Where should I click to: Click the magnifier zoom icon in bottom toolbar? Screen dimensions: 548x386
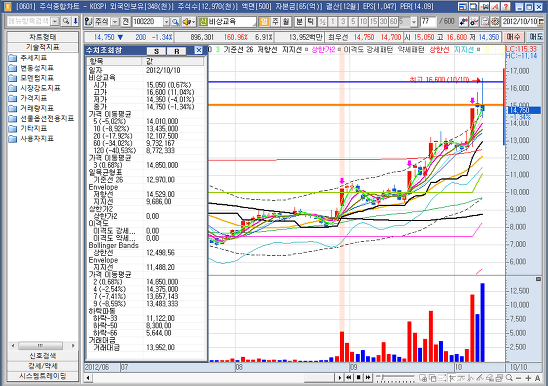pyautogui.click(x=510, y=378)
